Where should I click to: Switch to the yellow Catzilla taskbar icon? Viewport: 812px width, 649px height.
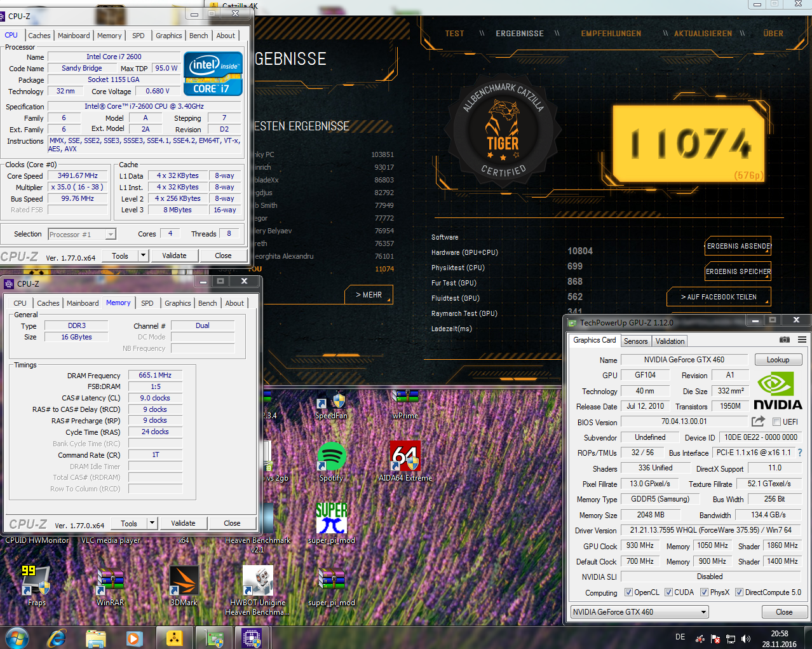[x=174, y=638]
